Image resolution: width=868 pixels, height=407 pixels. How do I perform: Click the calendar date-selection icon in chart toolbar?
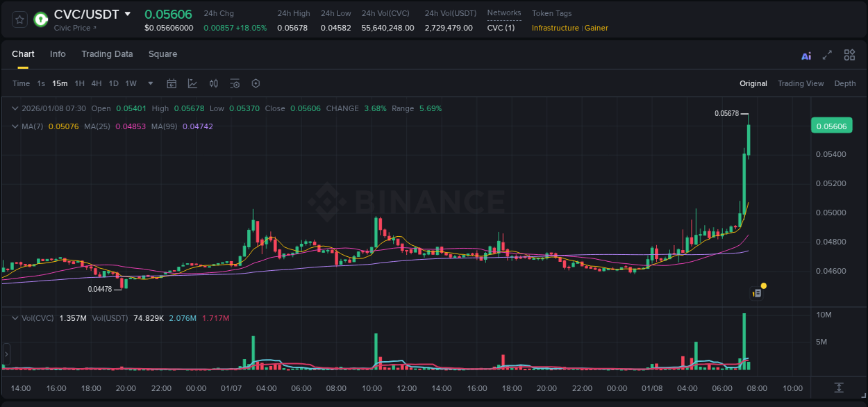[x=172, y=83]
